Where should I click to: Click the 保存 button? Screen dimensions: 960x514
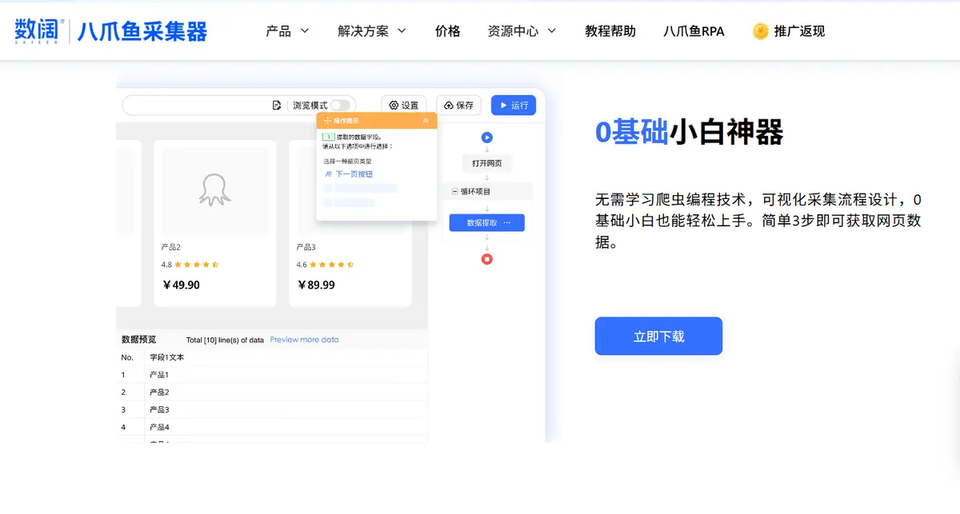coord(459,105)
